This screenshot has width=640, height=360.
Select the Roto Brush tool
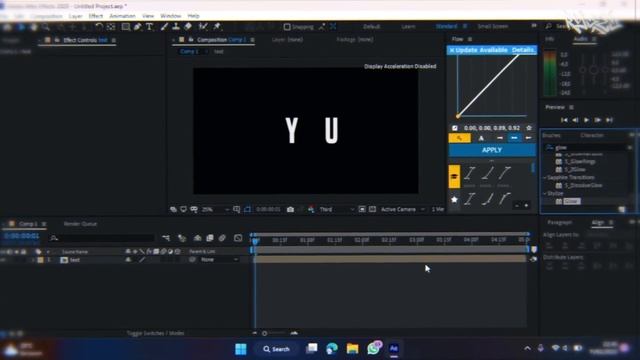[203, 27]
